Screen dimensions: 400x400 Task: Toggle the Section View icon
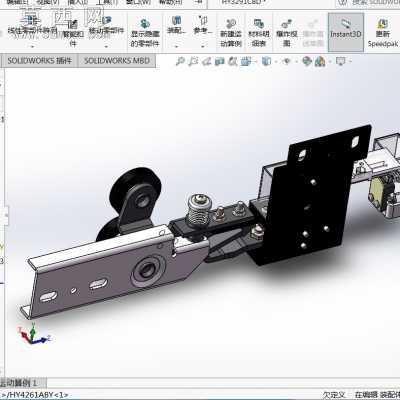pos(220,61)
